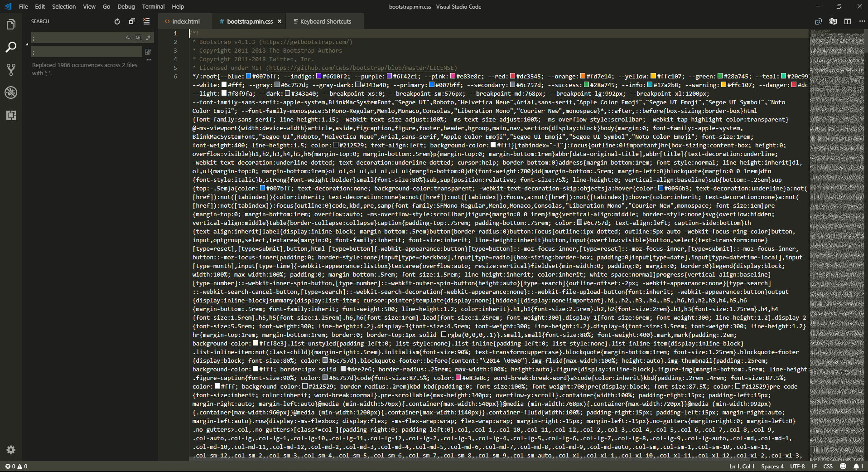Click the 'Replaced 1986 occurrences' message
This screenshot has height=472, width=868.
click(x=85, y=69)
